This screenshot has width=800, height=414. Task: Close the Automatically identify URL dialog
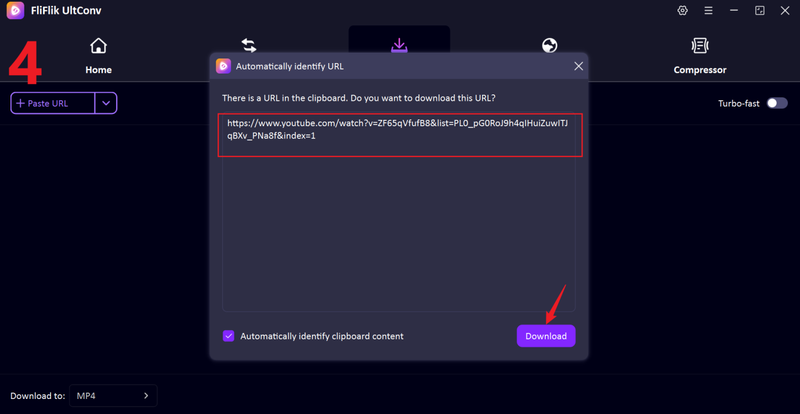(x=578, y=66)
